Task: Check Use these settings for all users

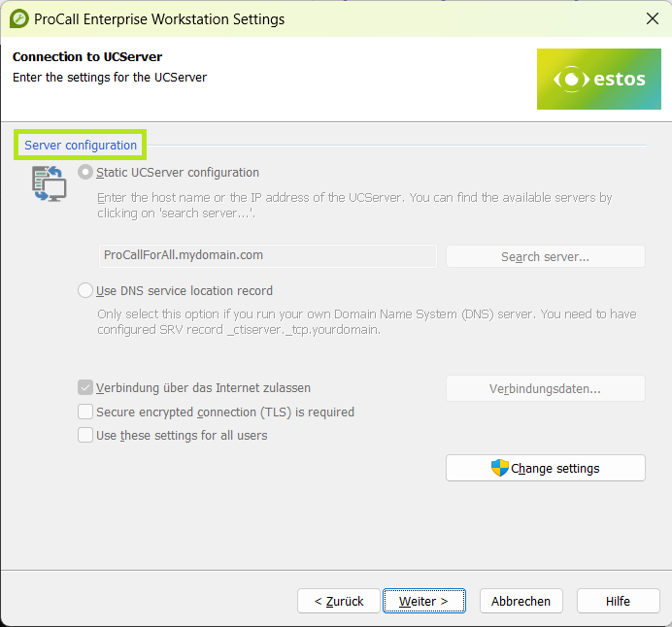Action: click(85, 436)
